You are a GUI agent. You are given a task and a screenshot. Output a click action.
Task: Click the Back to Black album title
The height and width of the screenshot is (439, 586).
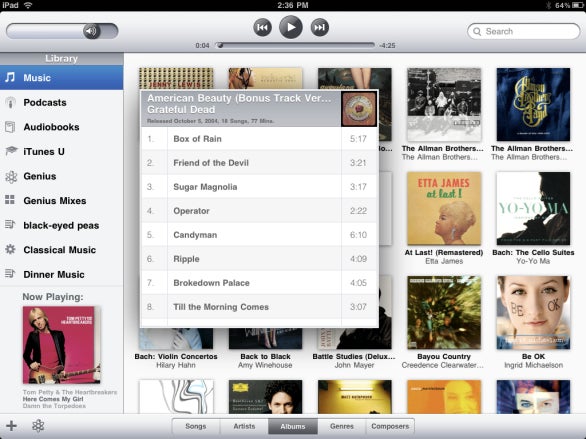[x=265, y=356]
